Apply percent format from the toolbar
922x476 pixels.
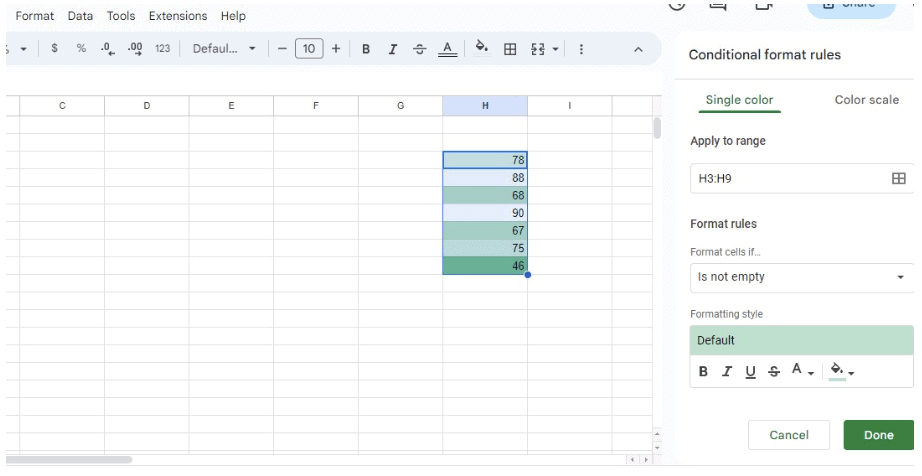click(80, 49)
